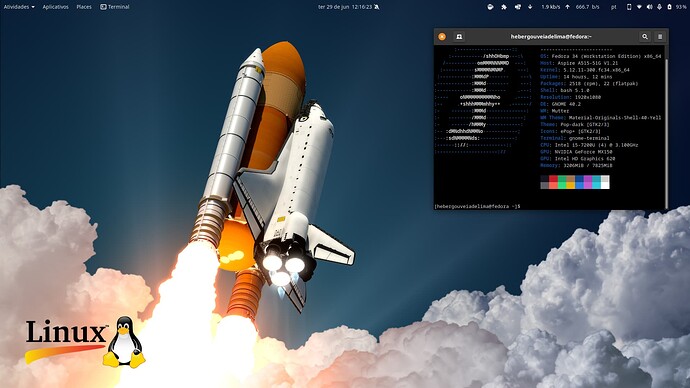Open search in the terminal window
The width and height of the screenshot is (690, 388).
coord(645,37)
